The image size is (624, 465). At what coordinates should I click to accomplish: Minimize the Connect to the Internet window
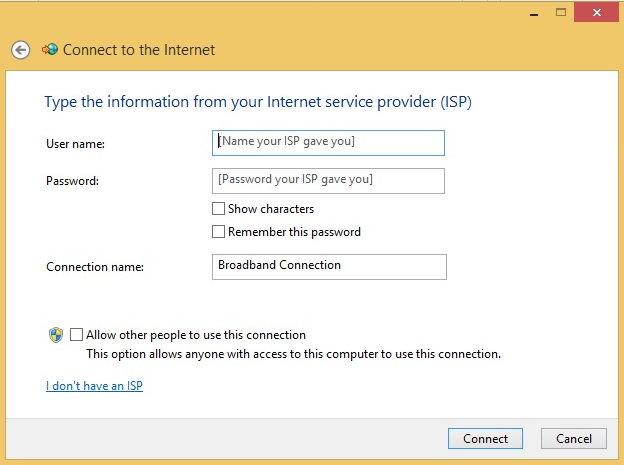(x=534, y=13)
